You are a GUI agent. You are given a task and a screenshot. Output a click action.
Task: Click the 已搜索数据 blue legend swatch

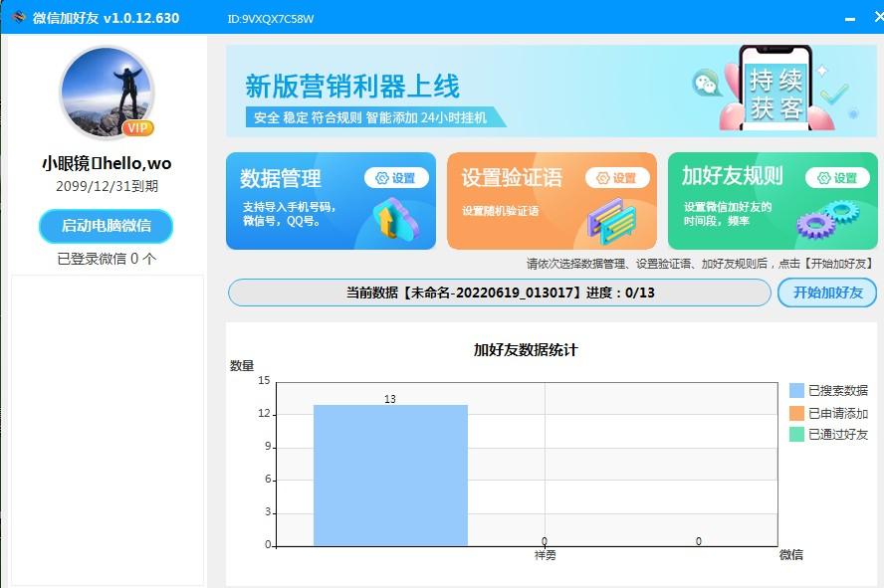(796, 390)
